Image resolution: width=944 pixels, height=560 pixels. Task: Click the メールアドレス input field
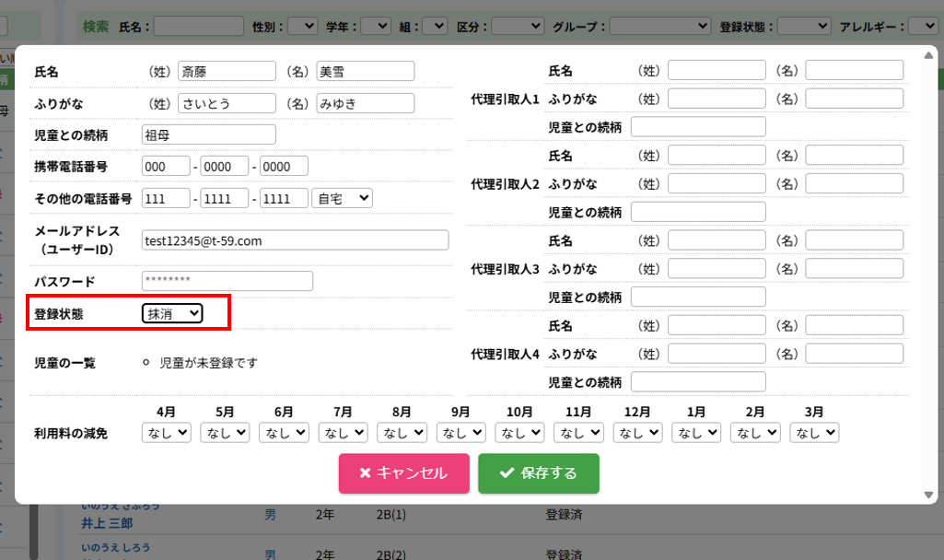(295, 240)
